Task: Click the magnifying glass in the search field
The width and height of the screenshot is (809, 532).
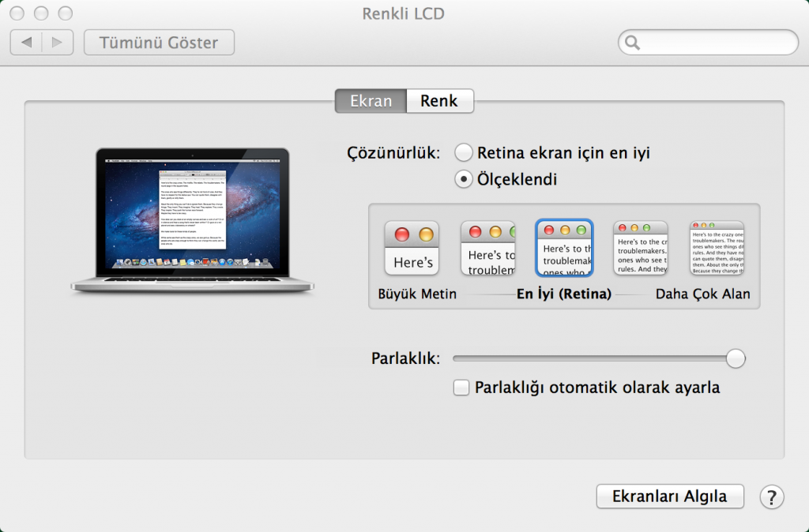Action: 632,43
